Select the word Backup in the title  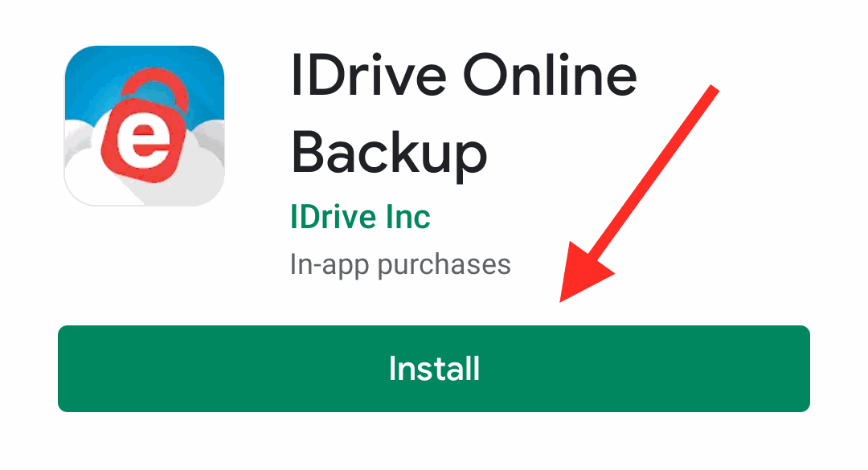389,155
